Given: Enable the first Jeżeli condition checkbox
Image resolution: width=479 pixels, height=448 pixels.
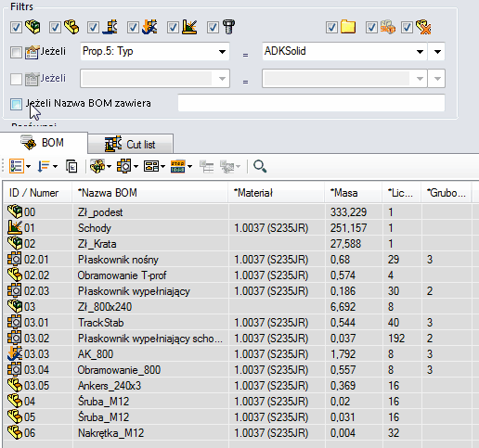Looking at the screenshot, I should (16, 52).
